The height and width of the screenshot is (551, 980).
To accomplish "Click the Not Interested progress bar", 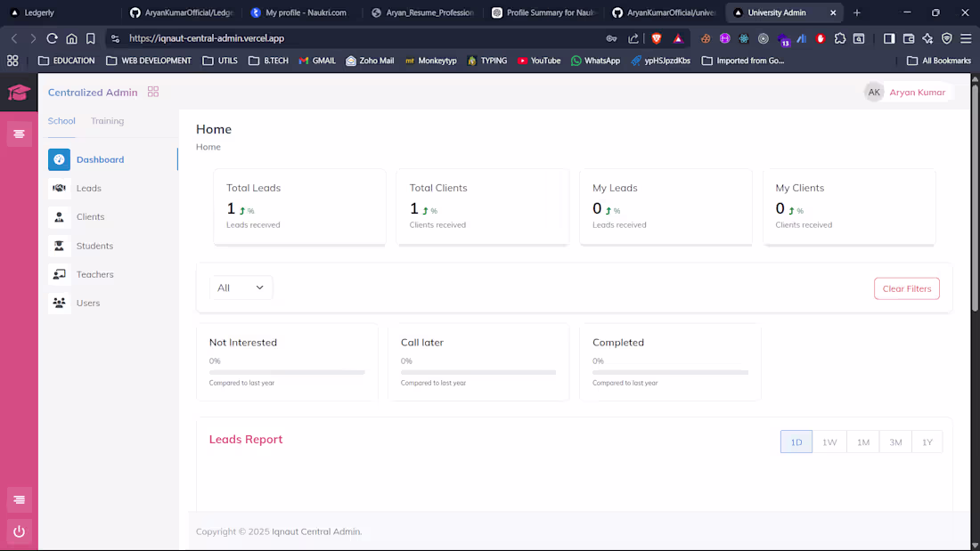I will (287, 372).
